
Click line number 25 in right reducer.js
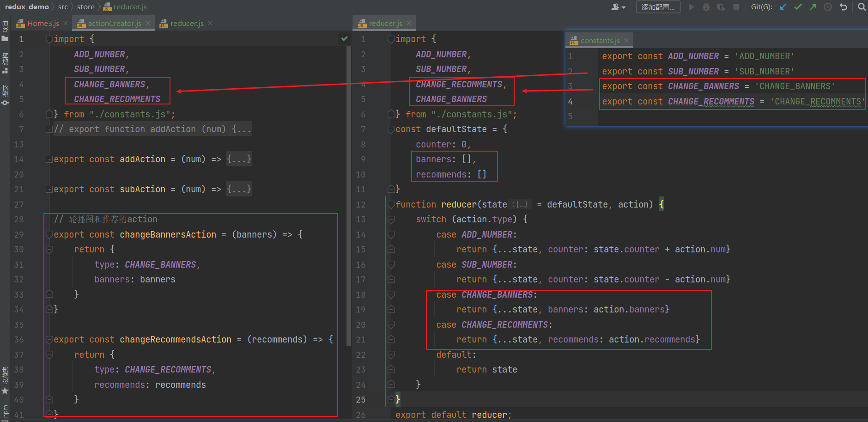(361, 400)
